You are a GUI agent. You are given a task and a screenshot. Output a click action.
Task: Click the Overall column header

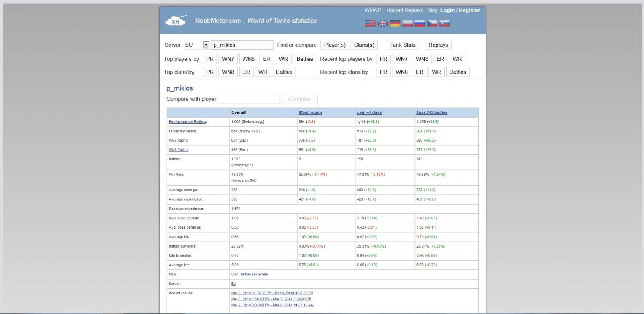pyautogui.click(x=239, y=112)
